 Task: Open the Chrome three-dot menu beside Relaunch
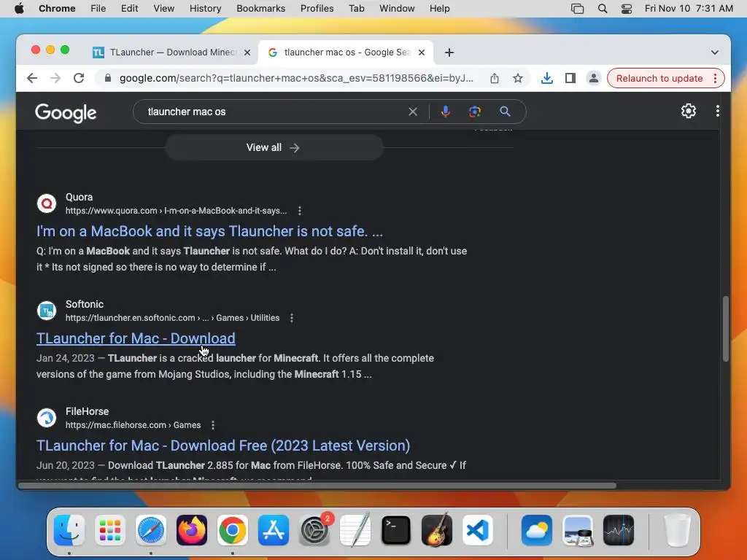(x=715, y=78)
